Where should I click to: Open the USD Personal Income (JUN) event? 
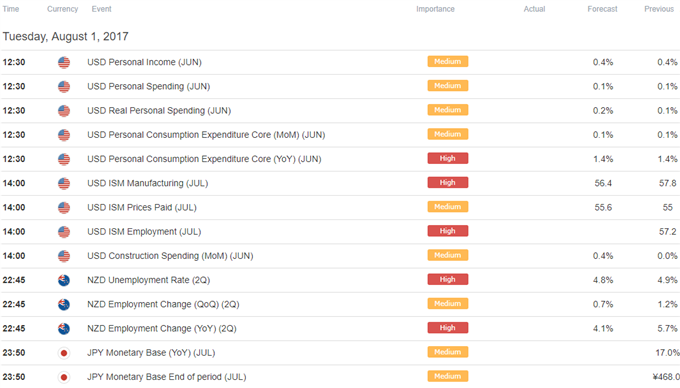144,62
